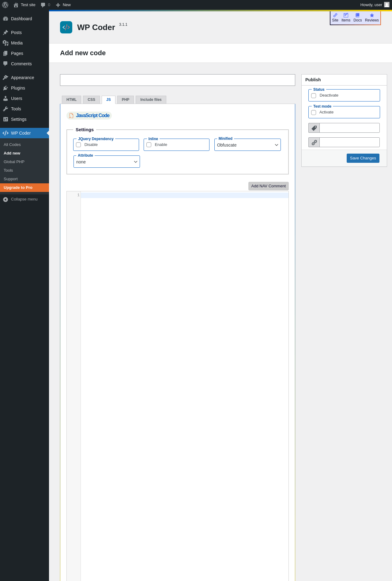
Task: Open the Include files tab
Action: pyautogui.click(x=151, y=100)
